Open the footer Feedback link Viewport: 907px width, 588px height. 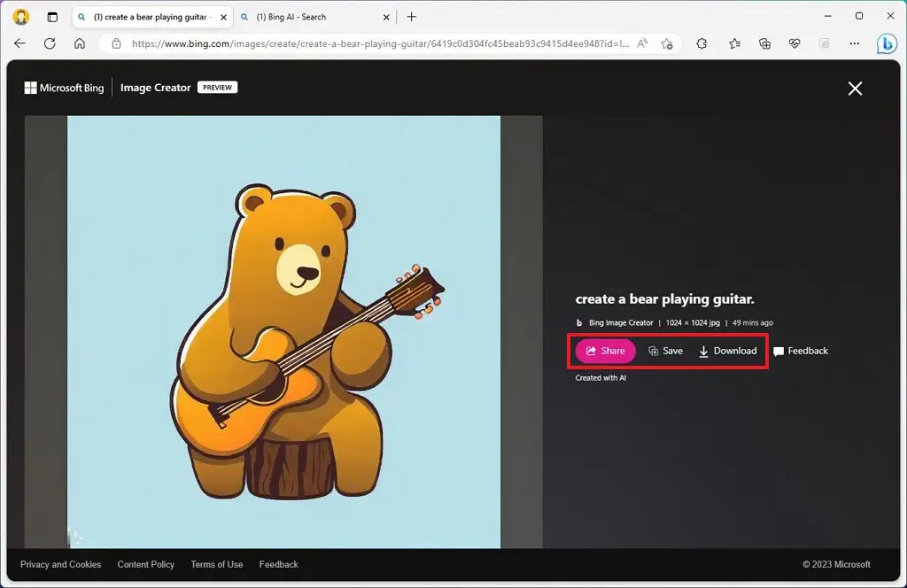279,564
